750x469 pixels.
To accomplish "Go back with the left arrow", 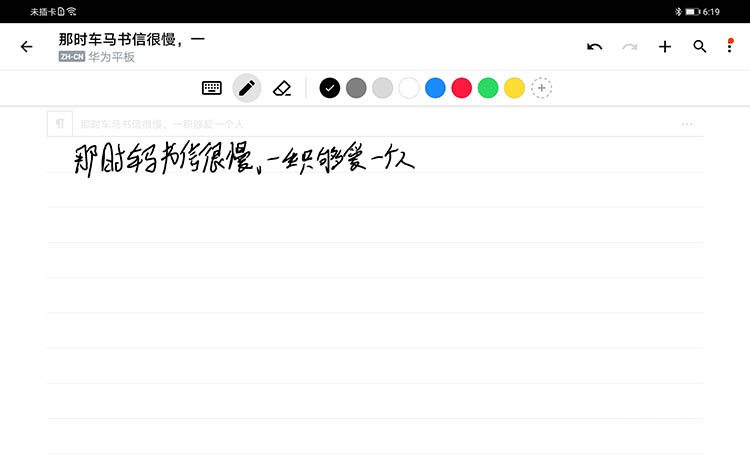I will point(27,46).
